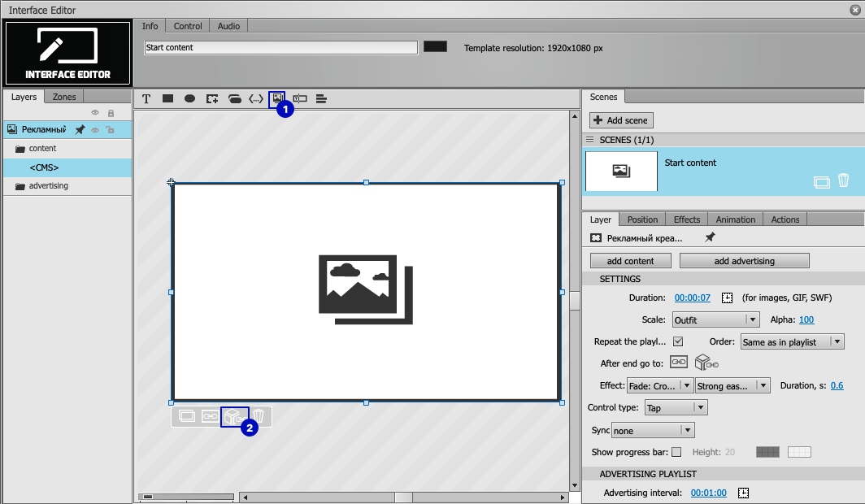
Task: Click the link icon next to After end go to
Action: pos(679,363)
